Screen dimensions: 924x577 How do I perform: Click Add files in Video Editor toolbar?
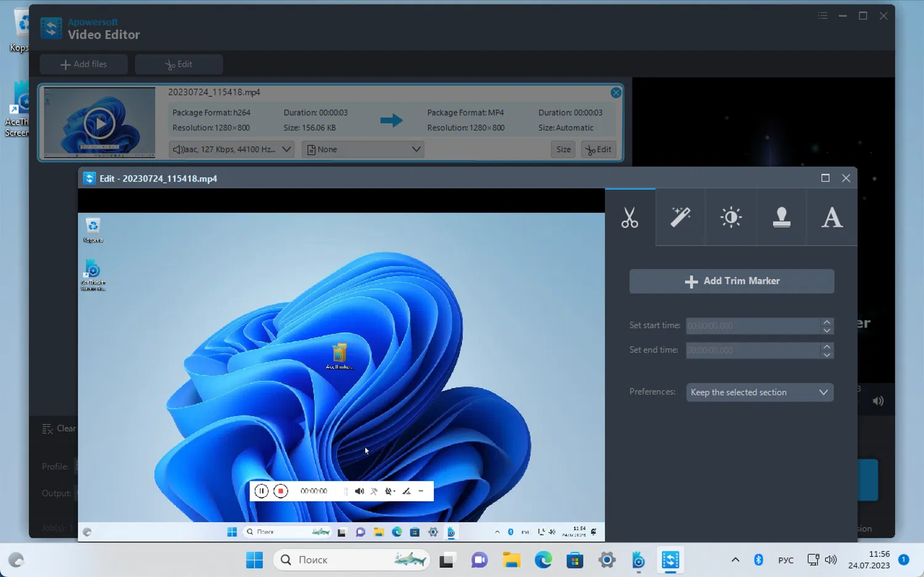(84, 64)
